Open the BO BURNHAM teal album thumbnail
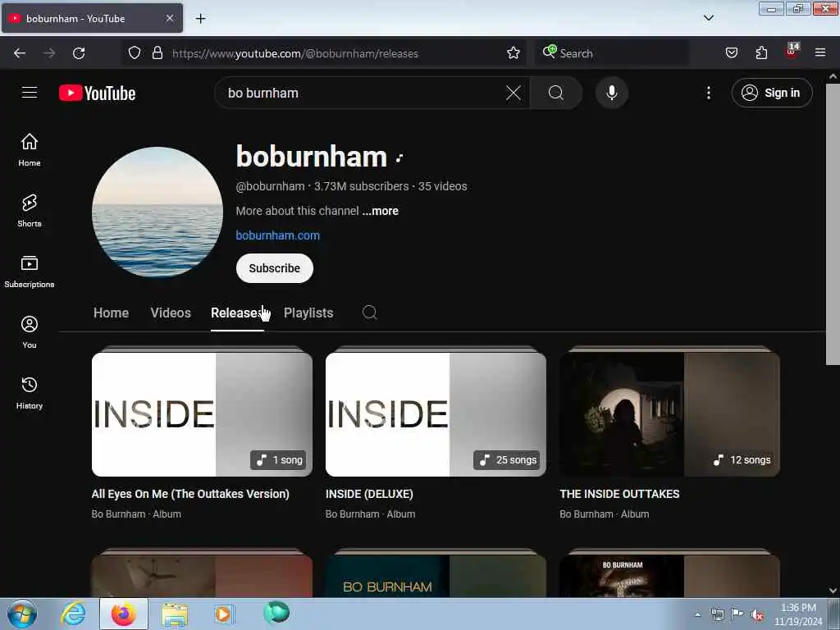This screenshot has height=630, width=840. click(x=436, y=574)
